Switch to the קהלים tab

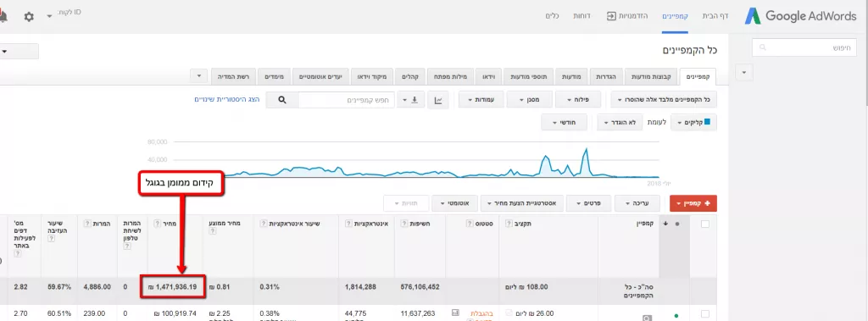pyautogui.click(x=411, y=76)
